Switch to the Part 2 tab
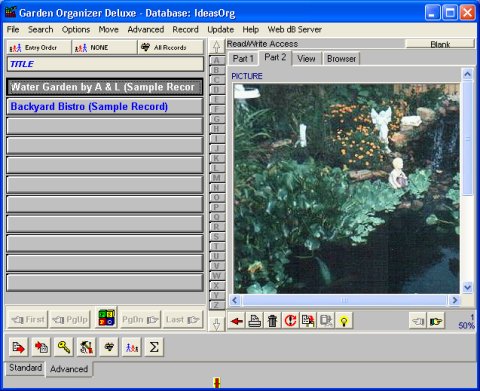Viewport: 480px width, 391px height. click(275, 58)
